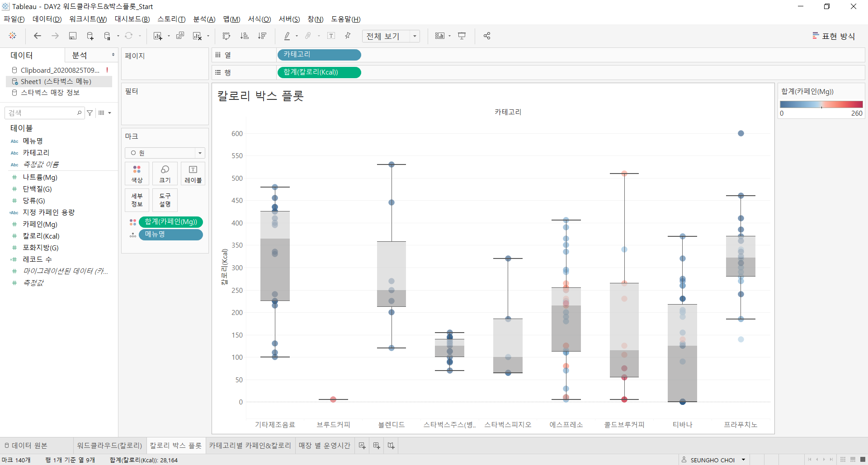Click the new worksheet tab icon

point(362,446)
